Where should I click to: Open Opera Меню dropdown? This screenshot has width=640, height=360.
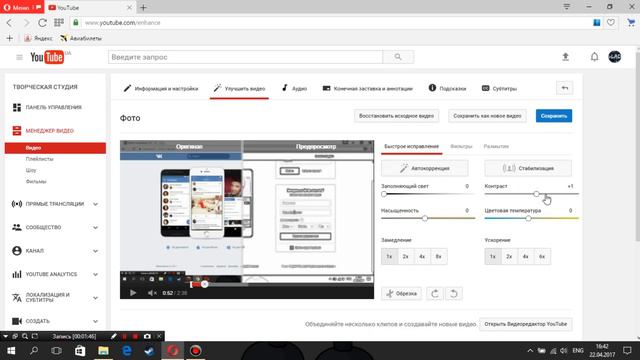[x=22, y=7]
